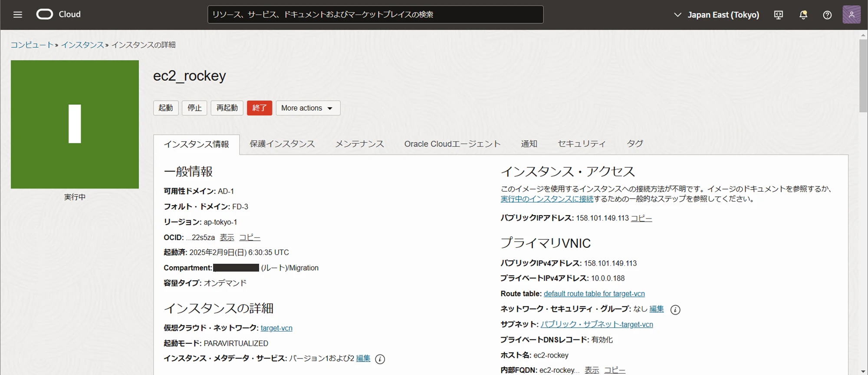Open the hamburger navigation menu
The image size is (868, 375).
pyautogui.click(x=18, y=15)
